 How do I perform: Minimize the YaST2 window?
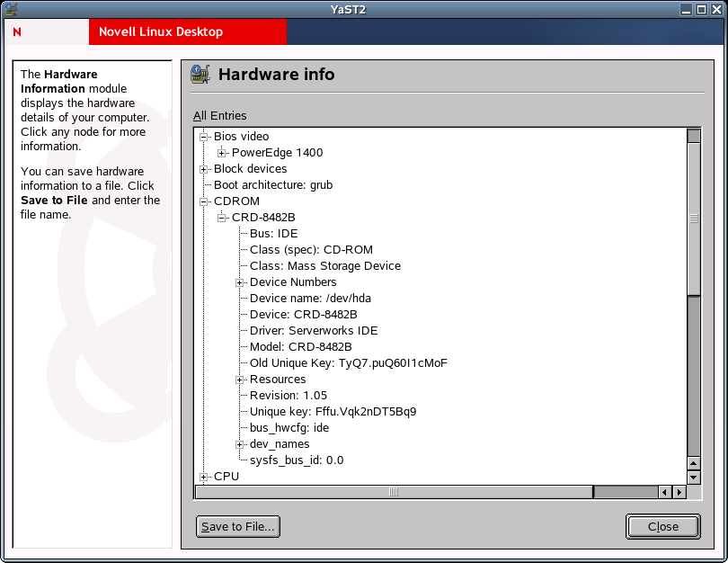[687, 9]
